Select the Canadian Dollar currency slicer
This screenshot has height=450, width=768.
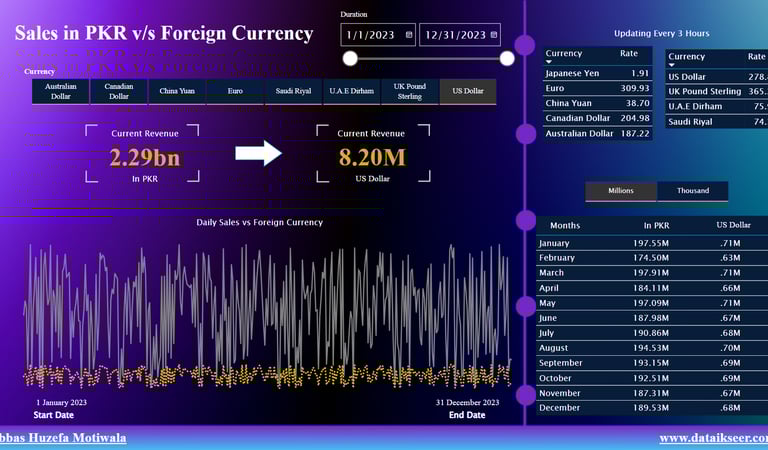point(119,91)
